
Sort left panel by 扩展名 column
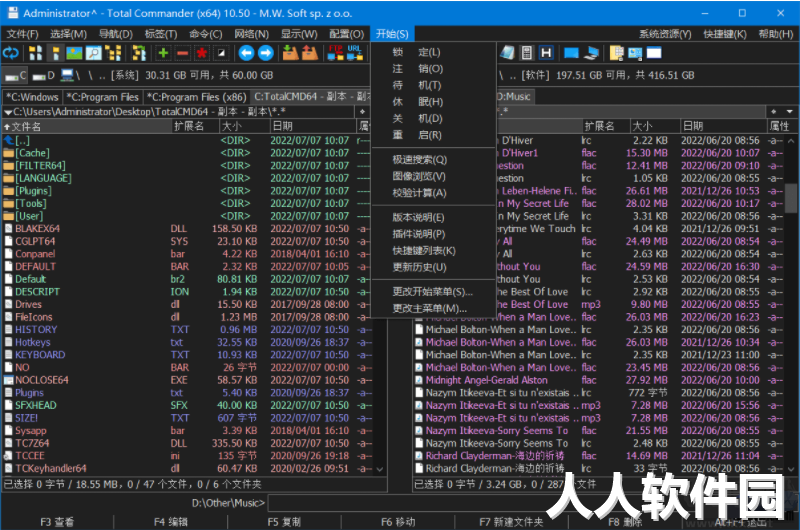coord(194,126)
